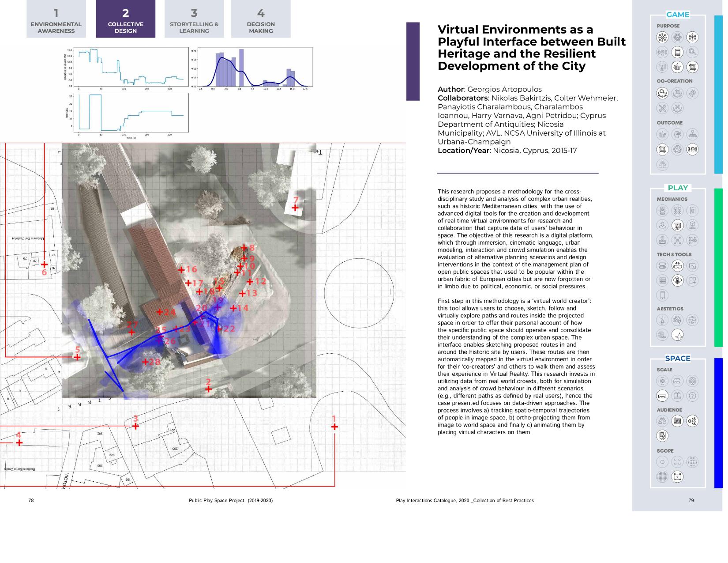Click the green PLAY color bar
Viewport: 728px width, 563px height.
coord(718,268)
